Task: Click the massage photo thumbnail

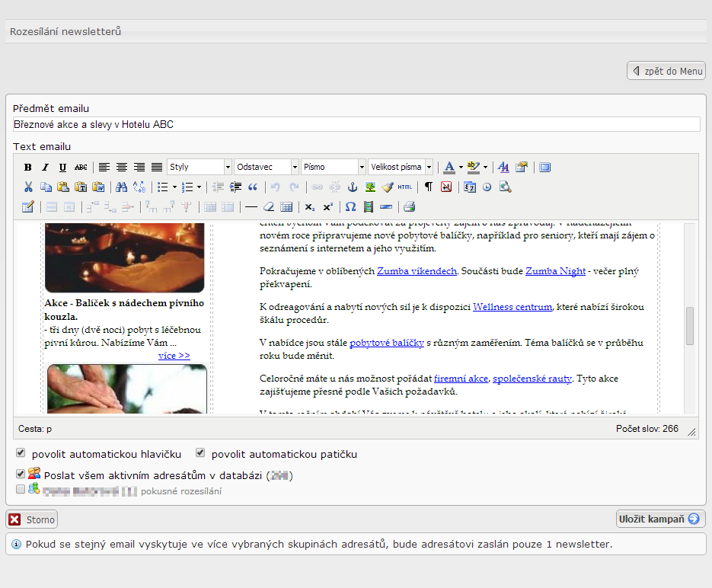Action: (126, 388)
